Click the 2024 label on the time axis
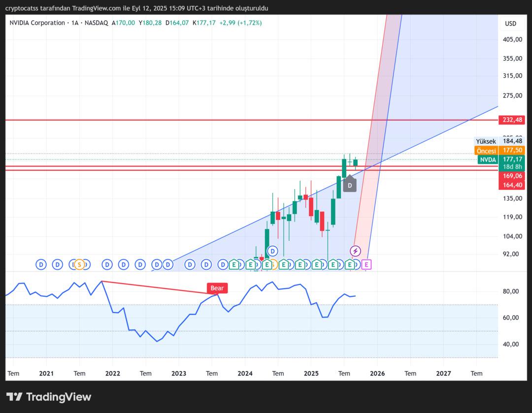532x413 pixels. click(x=245, y=373)
